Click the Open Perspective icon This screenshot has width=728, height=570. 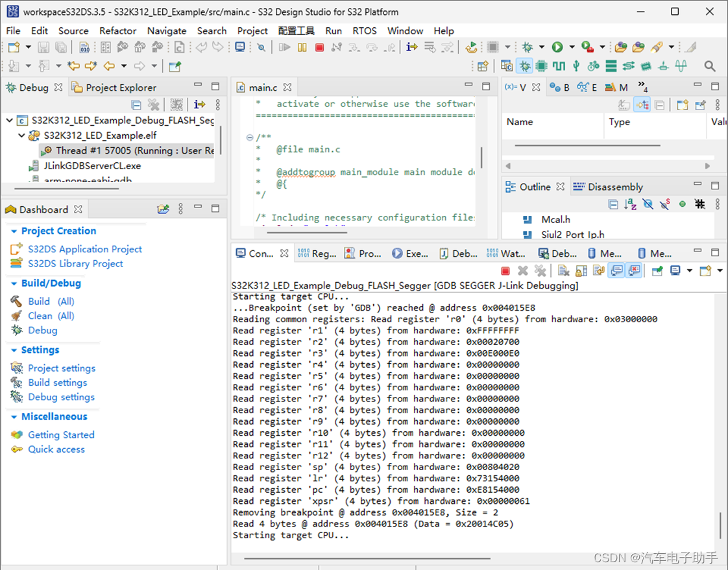click(483, 66)
